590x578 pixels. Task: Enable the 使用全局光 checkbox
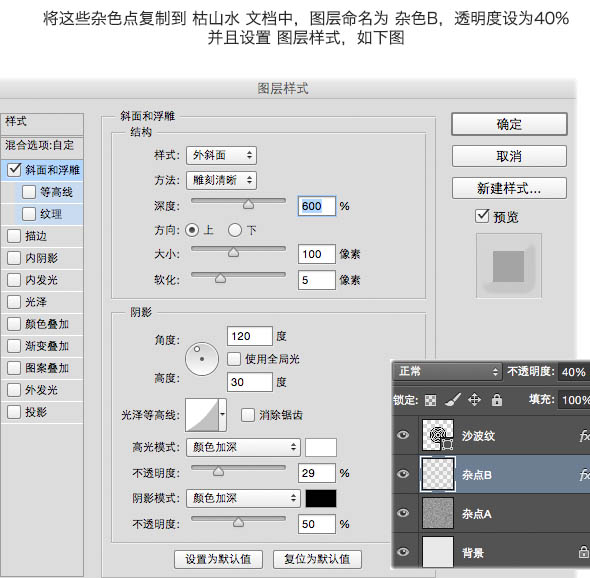234,359
